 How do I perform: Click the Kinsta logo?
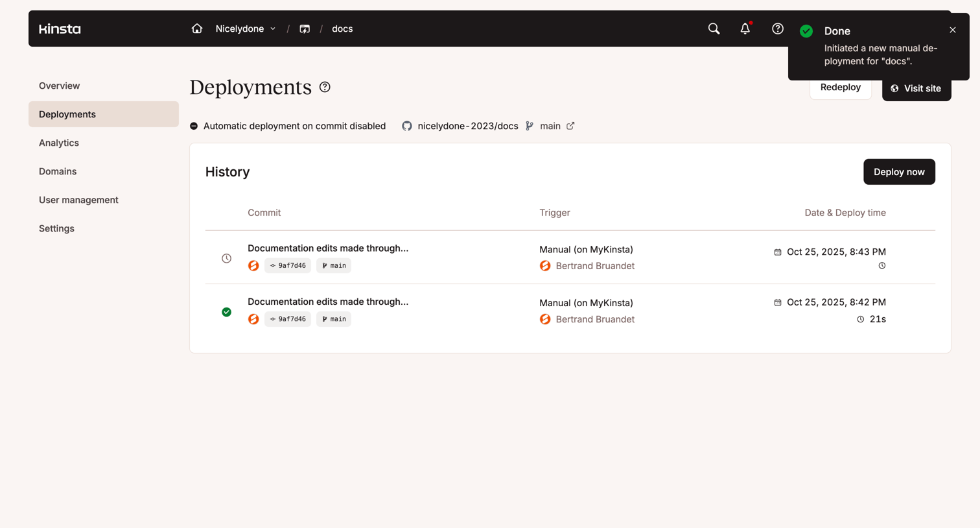click(x=60, y=29)
